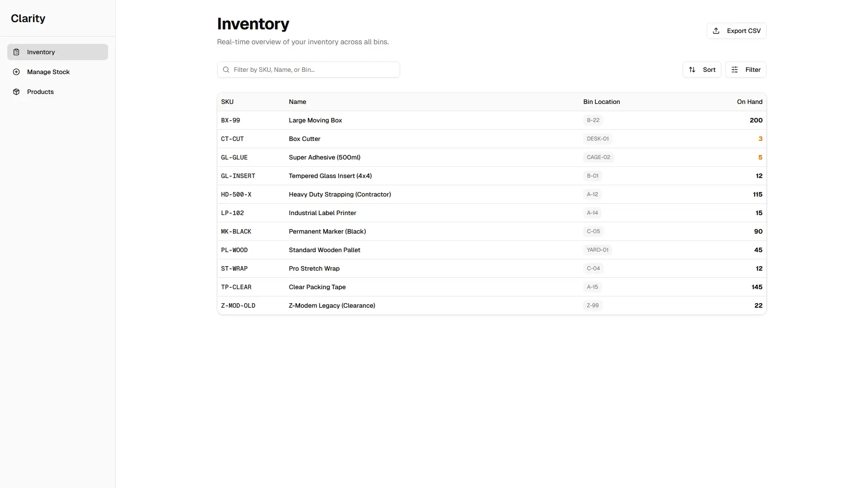The image size is (868, 488).
Task: Go to the Products page
Action: (x=40, y=92)
